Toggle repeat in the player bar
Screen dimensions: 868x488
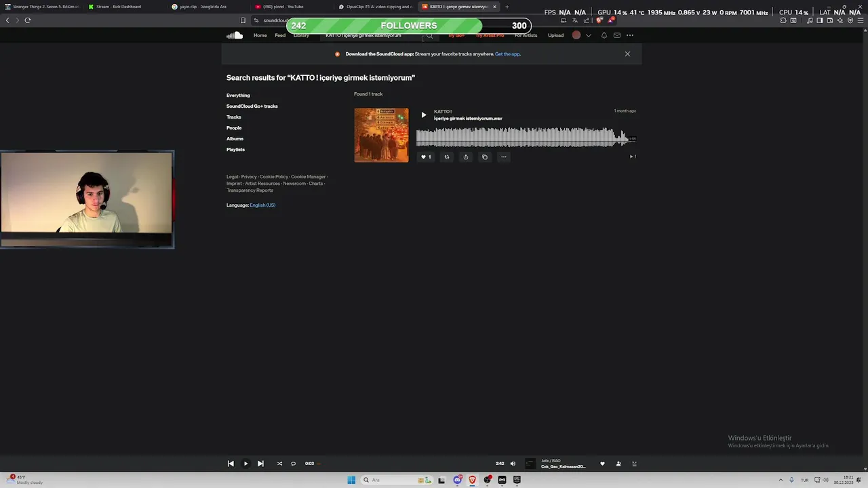[293, 464]
